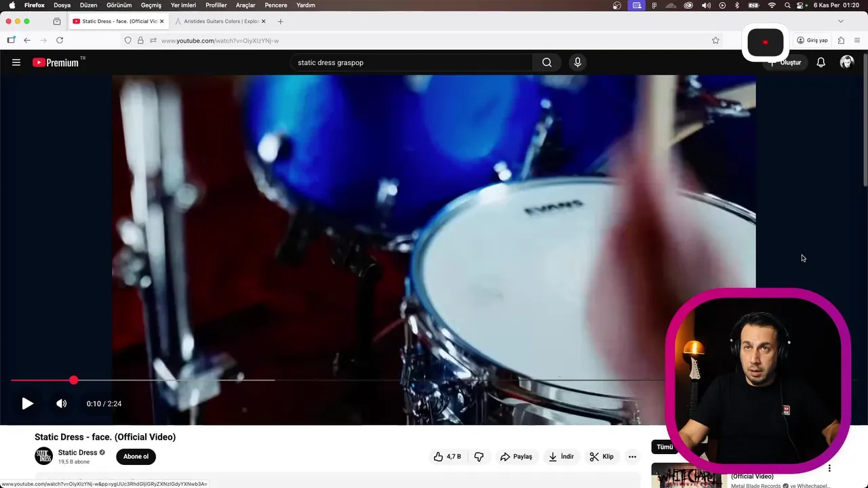Open the Firefox extensions puzzle icon
The image size is (868, 488).
pyautogui.click(x=841, y=41)
